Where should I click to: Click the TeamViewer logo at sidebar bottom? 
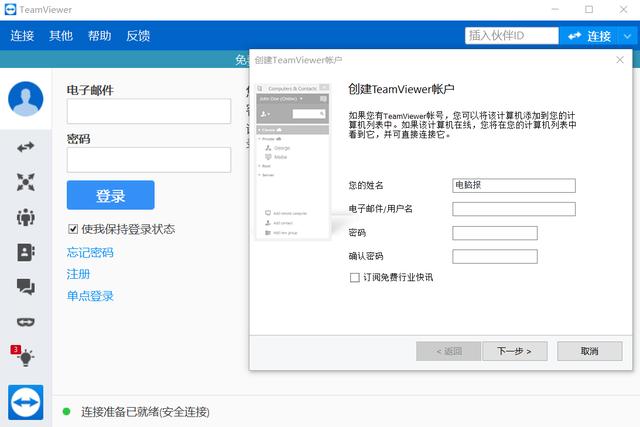(x=26, y=403)
